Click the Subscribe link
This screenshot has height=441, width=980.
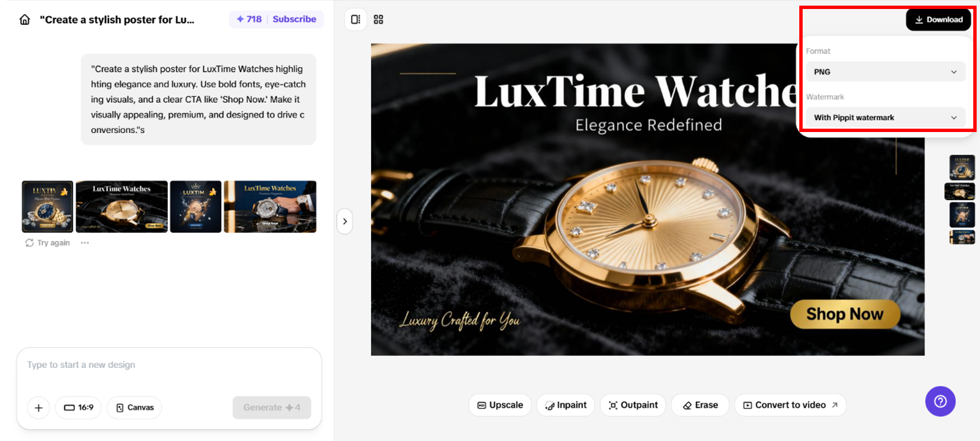point(295,19)
